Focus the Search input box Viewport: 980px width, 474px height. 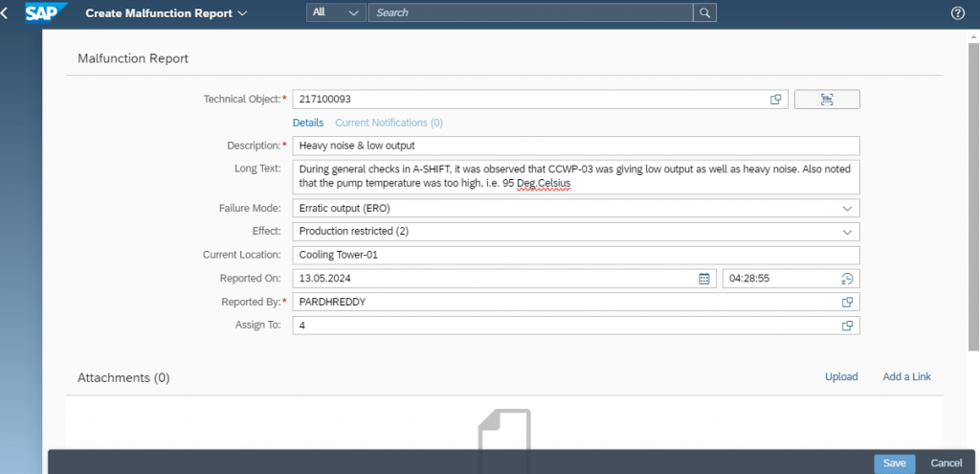tap(530, 12)
